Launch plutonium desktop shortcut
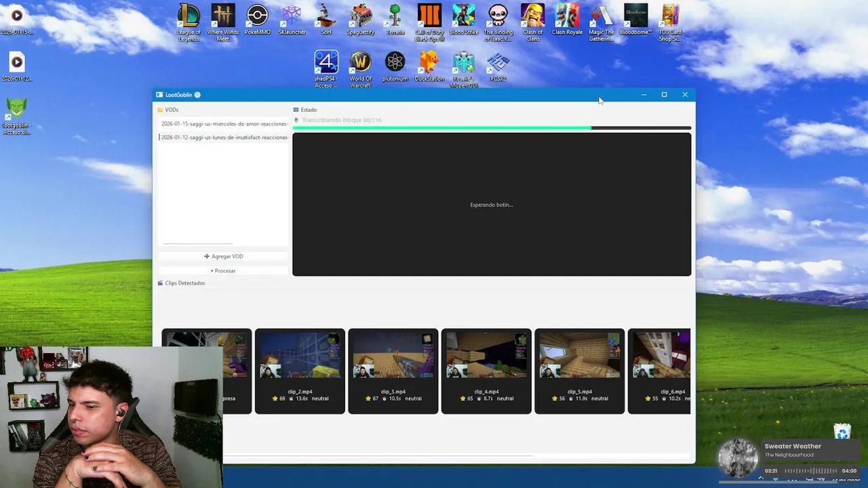Viewport: 868px width, 488px height. pos(395,66)
